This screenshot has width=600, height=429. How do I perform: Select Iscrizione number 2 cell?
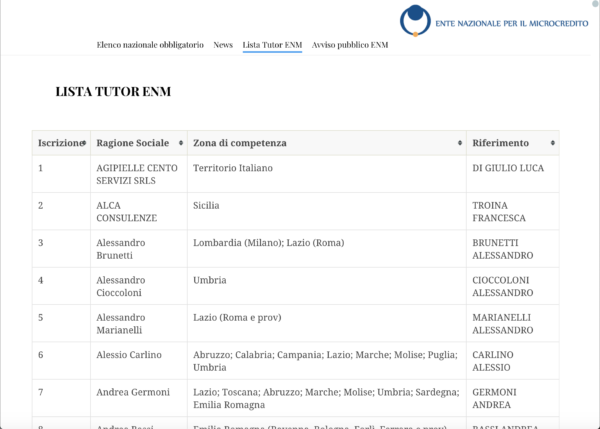point(61,212)
